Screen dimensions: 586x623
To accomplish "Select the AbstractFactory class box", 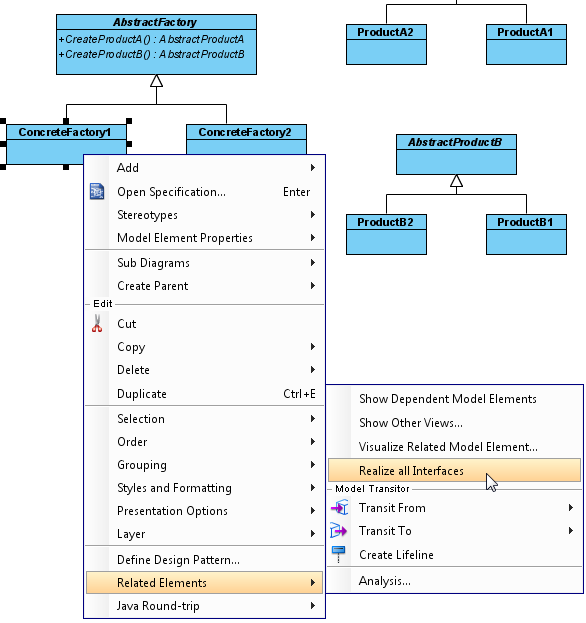I will click(x=157, y=44).
